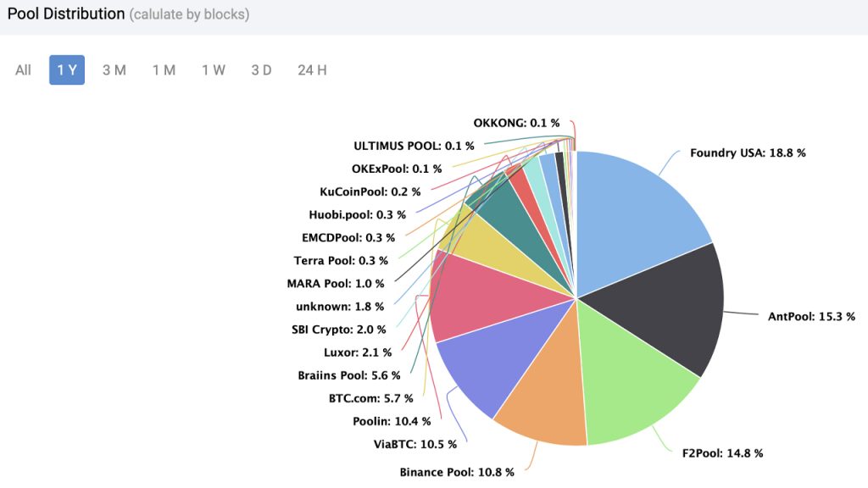Image resolution: width=868 pixels, height=488 pixels.
Task: Click the KuCoinPool: 0.2 % label
Action: (370, 191)
